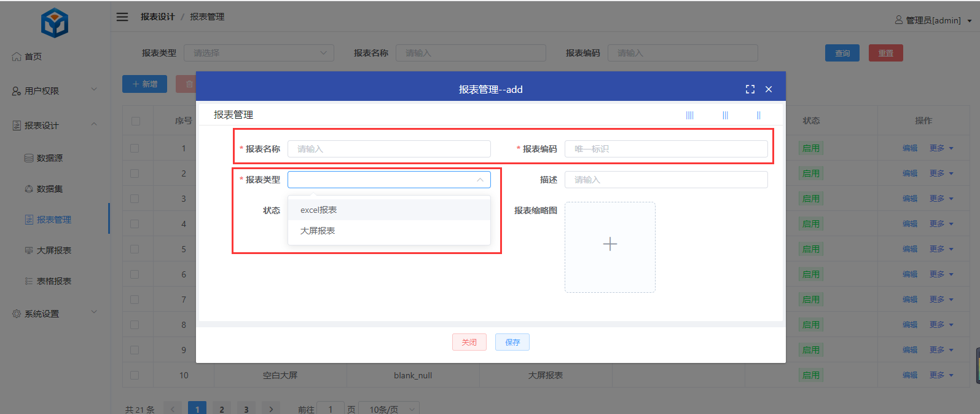
Task: Collapse the 报表类型 dropdown in dialog
Action: (x=480, y=180)
